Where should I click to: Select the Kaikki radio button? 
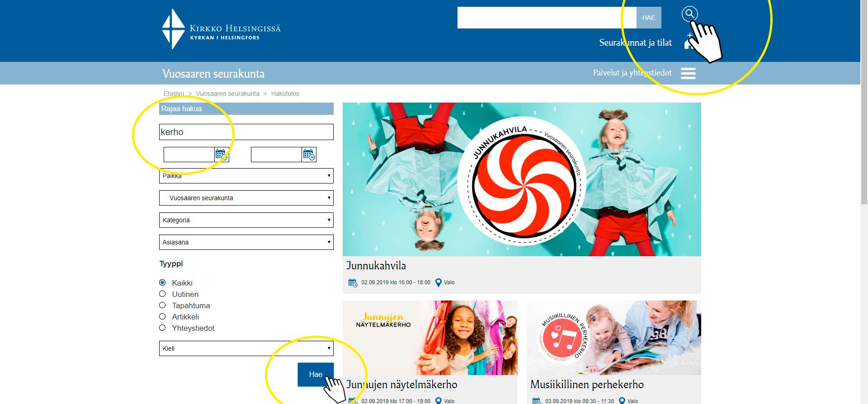click(x=162, y=282)
